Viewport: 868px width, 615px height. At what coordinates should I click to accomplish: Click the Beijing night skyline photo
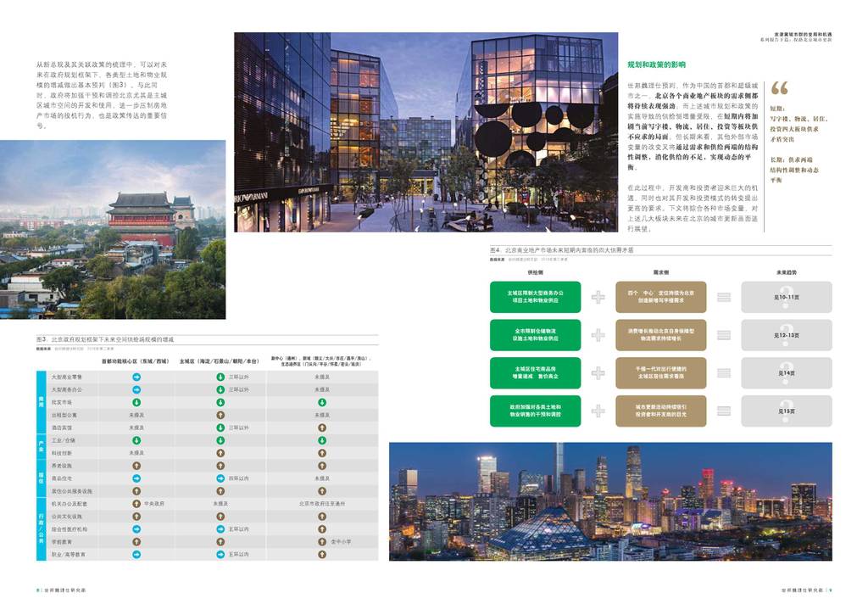[x=610, y=500]
